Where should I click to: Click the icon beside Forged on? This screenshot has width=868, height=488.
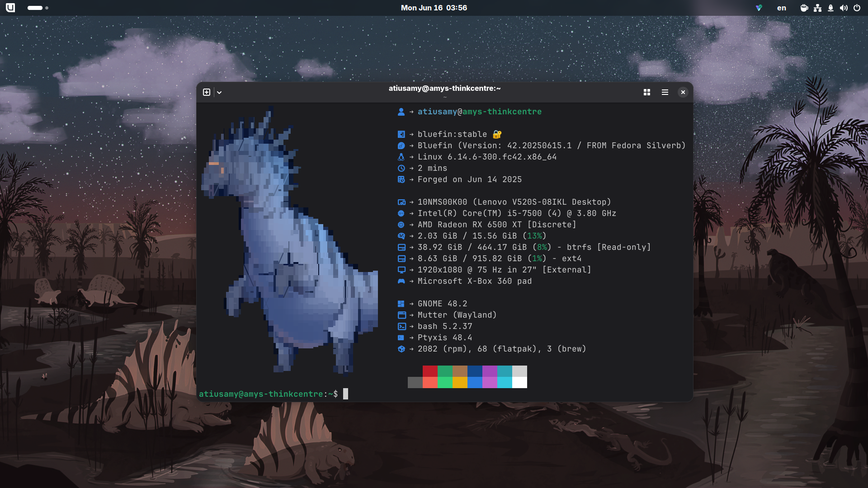point(401,179)
